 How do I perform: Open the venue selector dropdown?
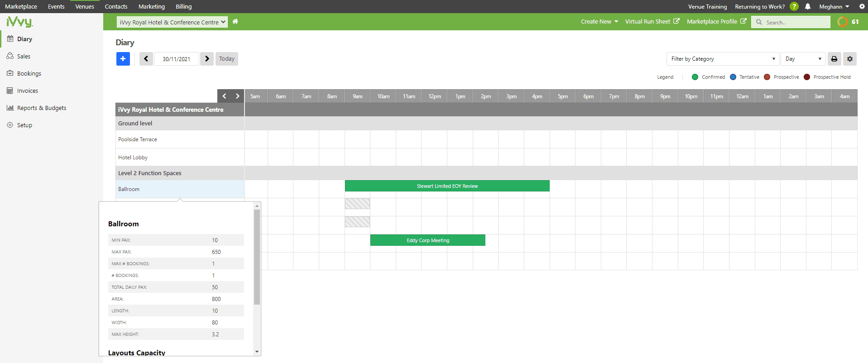(172, 22)
